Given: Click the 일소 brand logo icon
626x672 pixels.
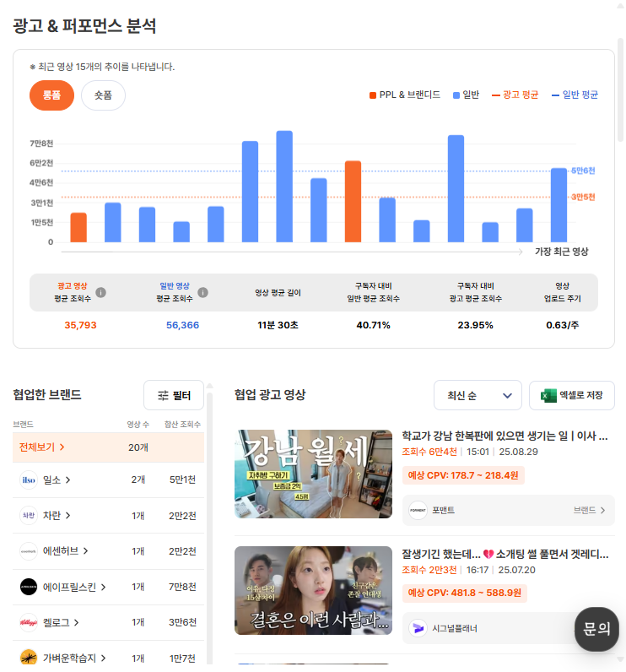Looking at the screenshot, I should pos(29,480).
